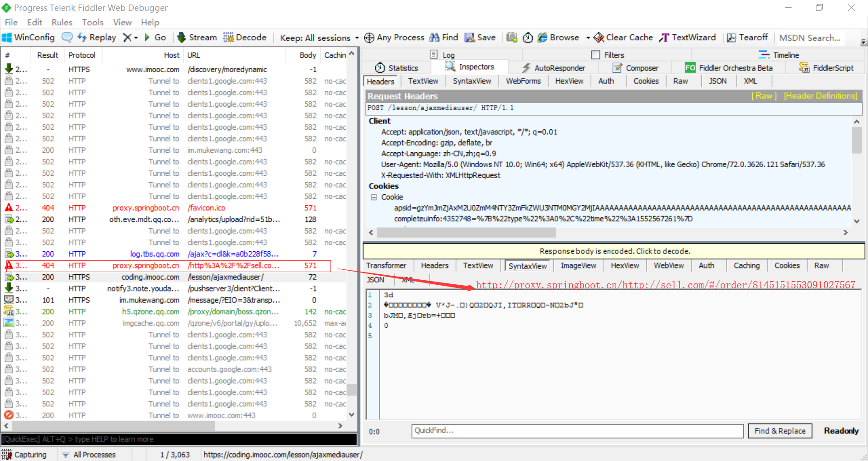
Task: Sort sessions by the Result column
Action: [47, 55]
